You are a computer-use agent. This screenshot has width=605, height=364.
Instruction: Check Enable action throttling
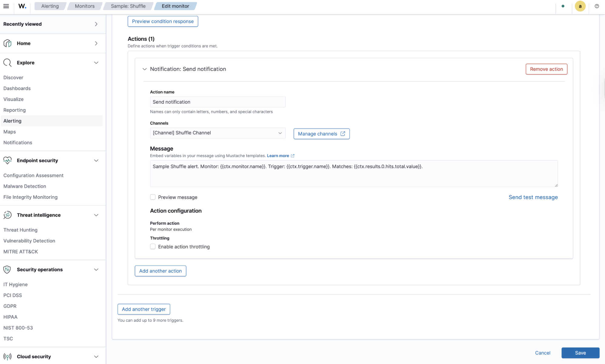click(153, 246)
